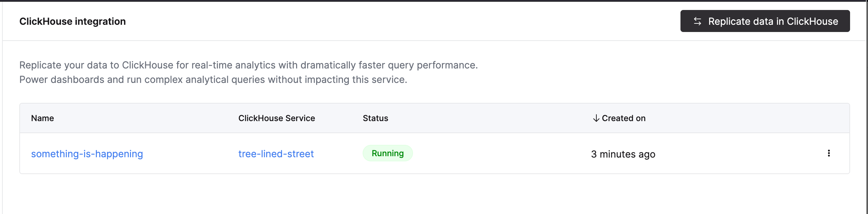
Task: Click the Status column header
Action: (375, 118)
